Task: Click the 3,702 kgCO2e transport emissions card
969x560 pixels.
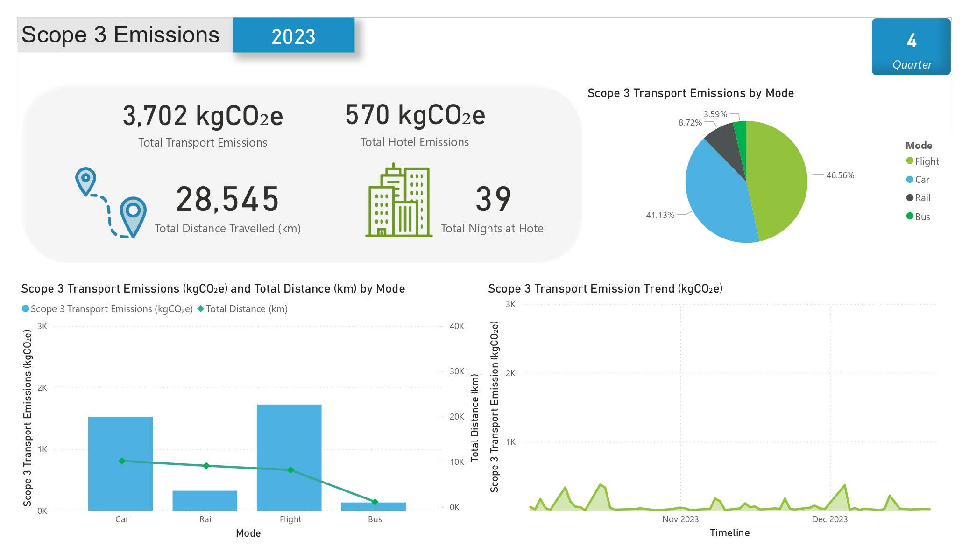Action: tap(203, 116)
